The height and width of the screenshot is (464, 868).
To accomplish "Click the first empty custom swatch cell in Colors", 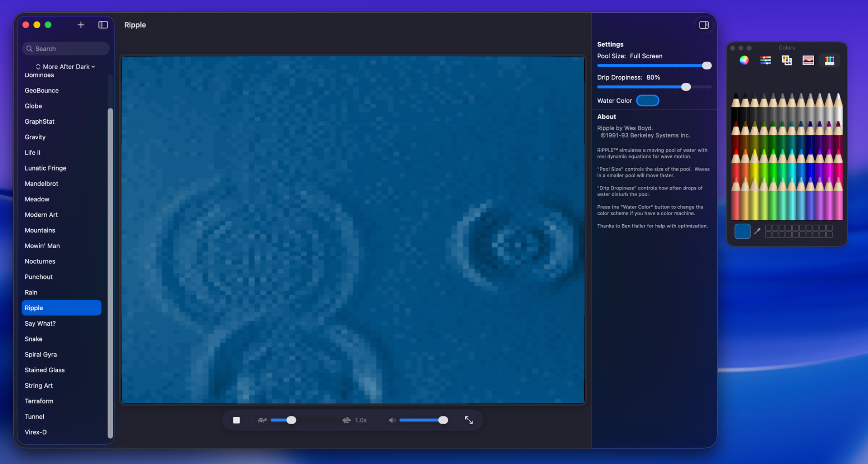I will [x=768, y=228].
